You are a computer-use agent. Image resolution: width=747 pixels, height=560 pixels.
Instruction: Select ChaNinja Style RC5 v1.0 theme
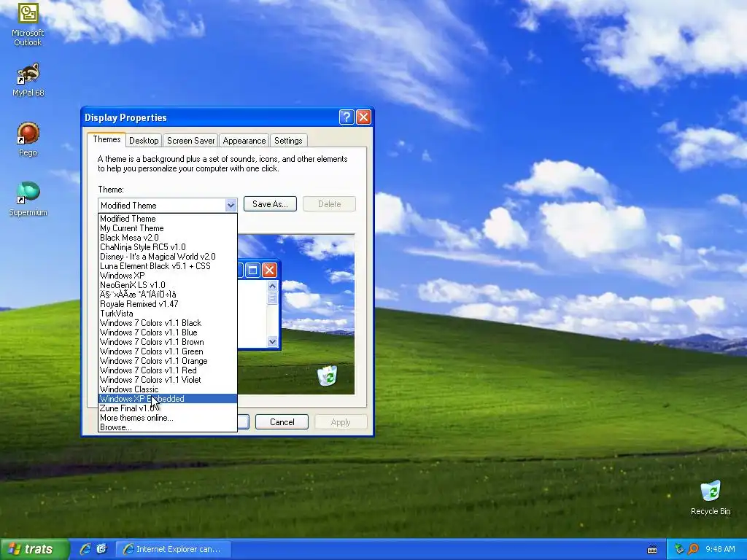[x=167, y=247]
